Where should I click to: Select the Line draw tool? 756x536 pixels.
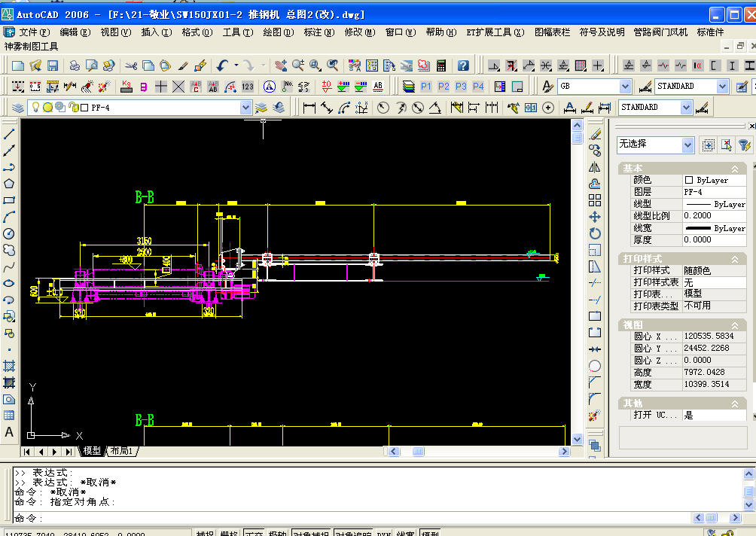click(9, 133)
